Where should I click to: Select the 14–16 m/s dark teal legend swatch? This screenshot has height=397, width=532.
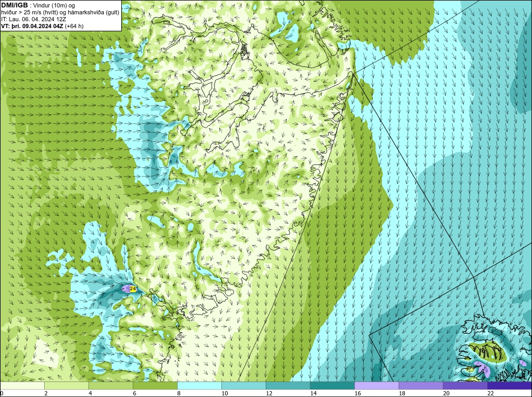coord(332,386)
